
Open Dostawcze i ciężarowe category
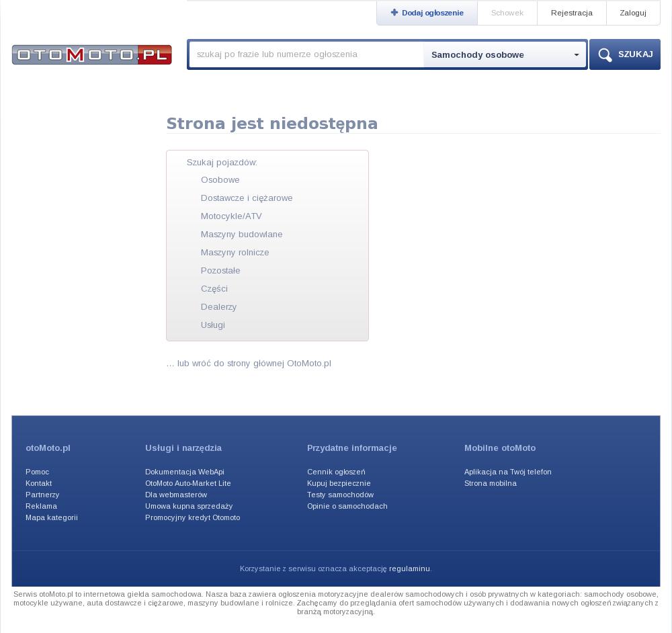coord(247,198)
